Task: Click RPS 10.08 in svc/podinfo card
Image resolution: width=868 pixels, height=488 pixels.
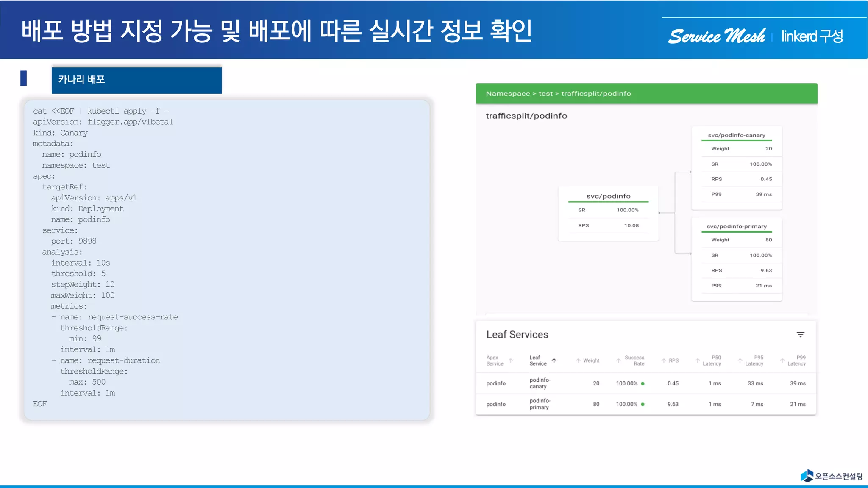Action: tap(608, 225)
